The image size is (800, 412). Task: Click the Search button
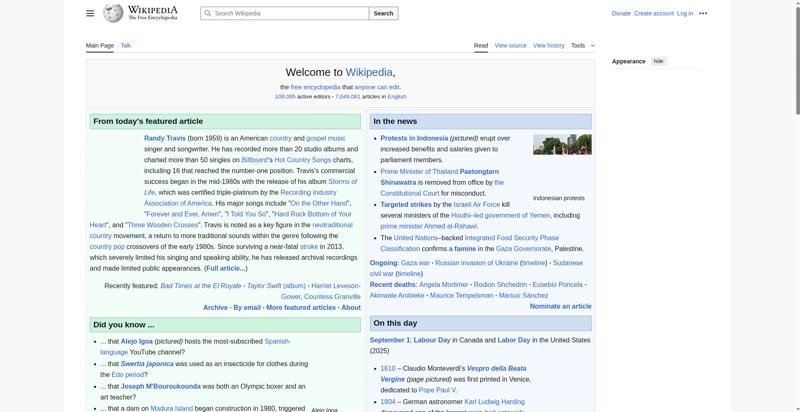click(x=383, y=13)
